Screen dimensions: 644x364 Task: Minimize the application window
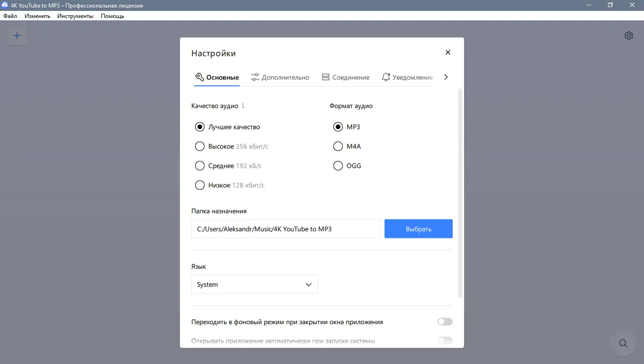point(589,5)
